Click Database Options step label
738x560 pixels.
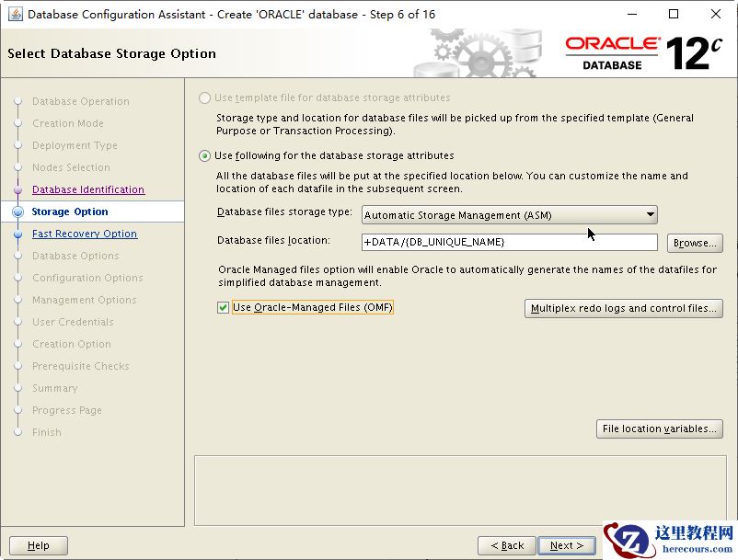coord(75,256)
